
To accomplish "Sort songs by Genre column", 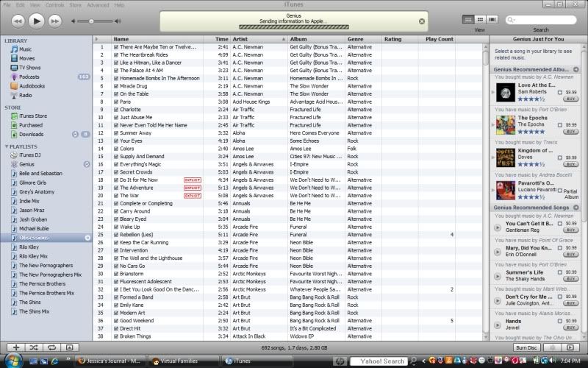I will 363,39.
